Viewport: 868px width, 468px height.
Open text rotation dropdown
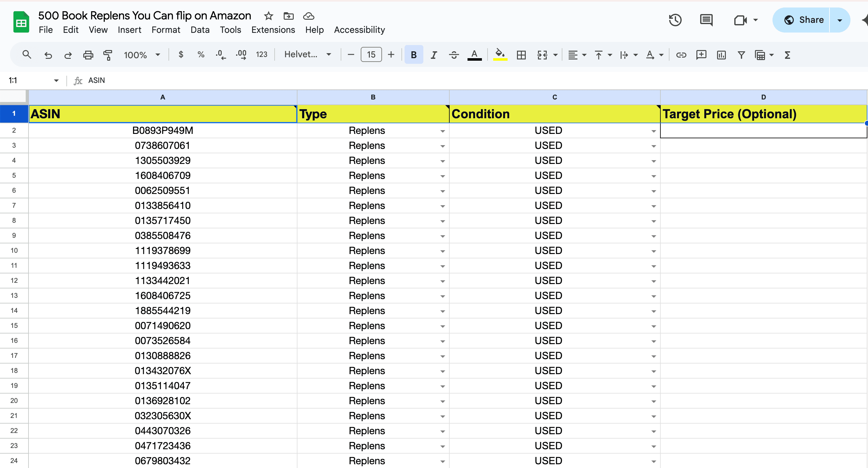tap(654, 54)
